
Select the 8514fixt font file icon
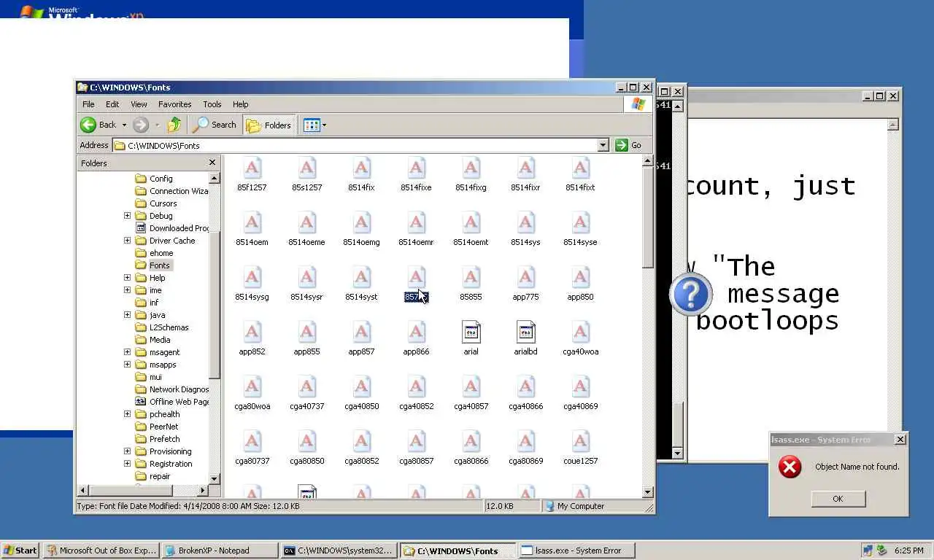[x=580, y=174]
